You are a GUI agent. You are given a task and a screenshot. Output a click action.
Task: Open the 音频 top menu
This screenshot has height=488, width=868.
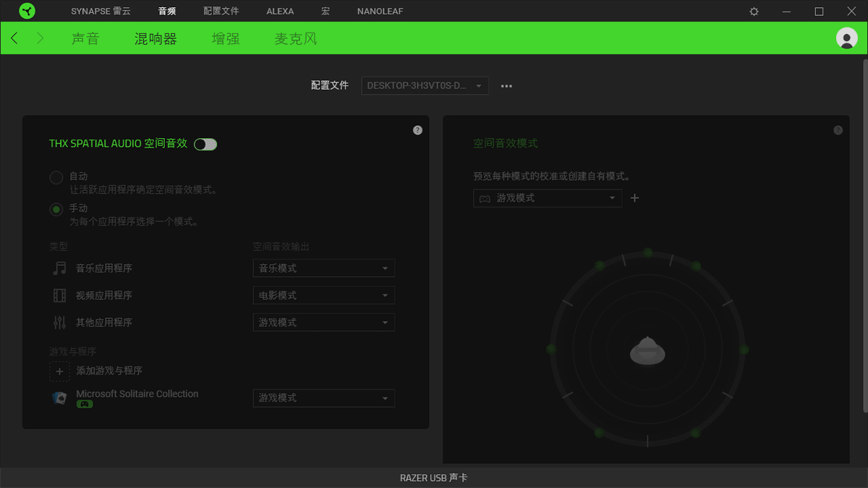166,12
